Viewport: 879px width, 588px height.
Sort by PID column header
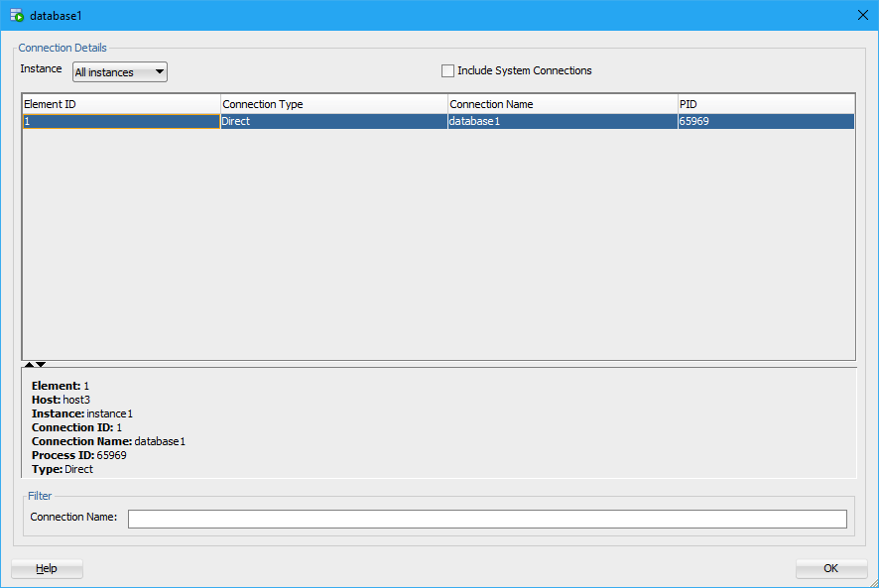[x=766, y=104]
